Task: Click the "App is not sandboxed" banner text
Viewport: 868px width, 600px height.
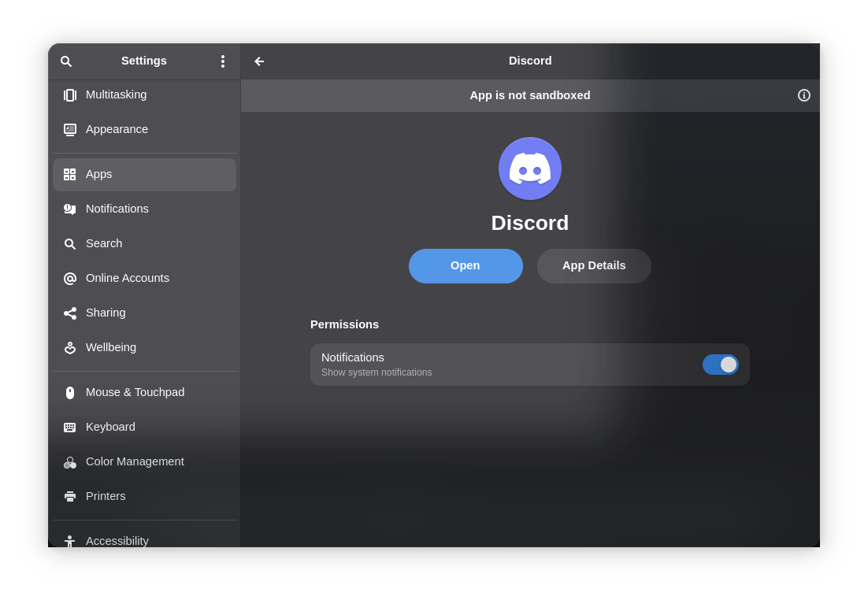Action: 530,95
